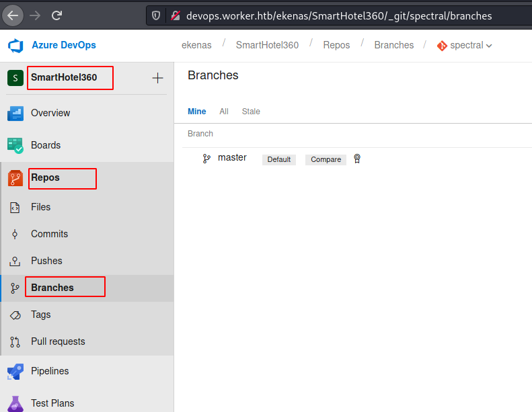The image size is (532, 412).
Task: Click the shield tracking protection icon
Action: click(x=156, y=15)
